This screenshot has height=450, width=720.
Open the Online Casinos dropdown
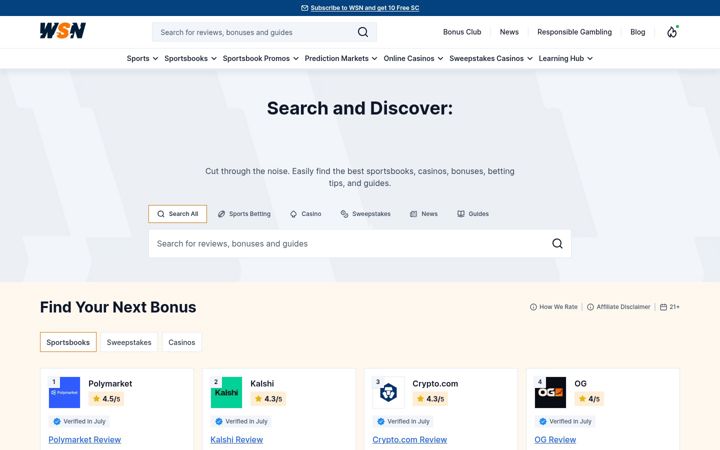pos(413,58)
